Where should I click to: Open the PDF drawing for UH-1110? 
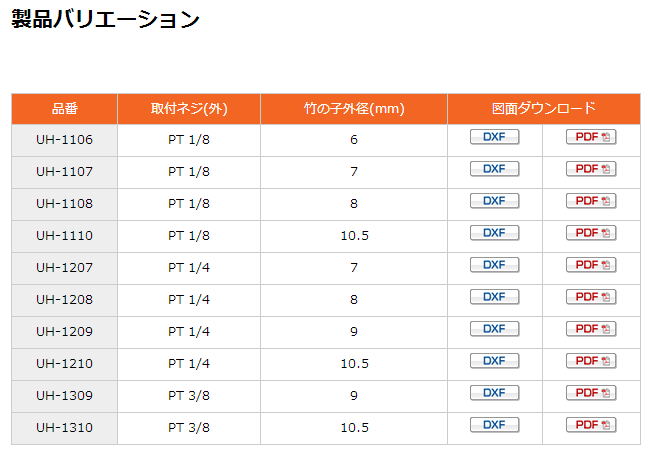click(x=591, y=233)
